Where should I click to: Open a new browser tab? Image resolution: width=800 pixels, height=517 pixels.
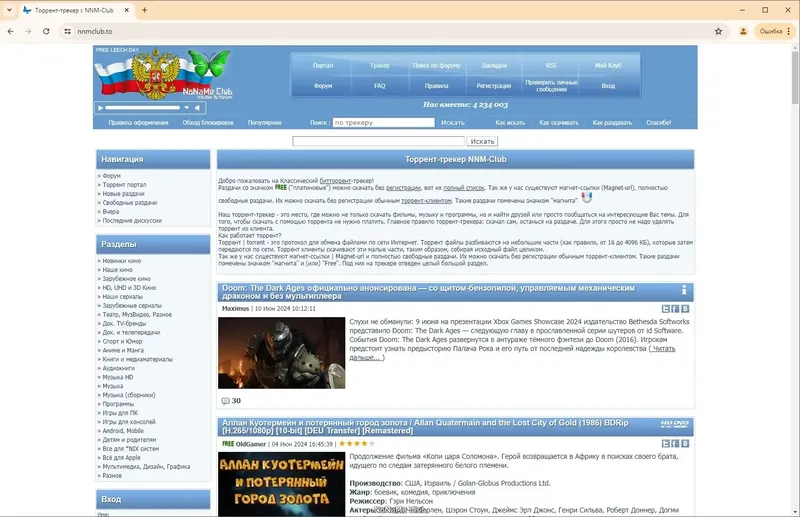pos(144,10)
